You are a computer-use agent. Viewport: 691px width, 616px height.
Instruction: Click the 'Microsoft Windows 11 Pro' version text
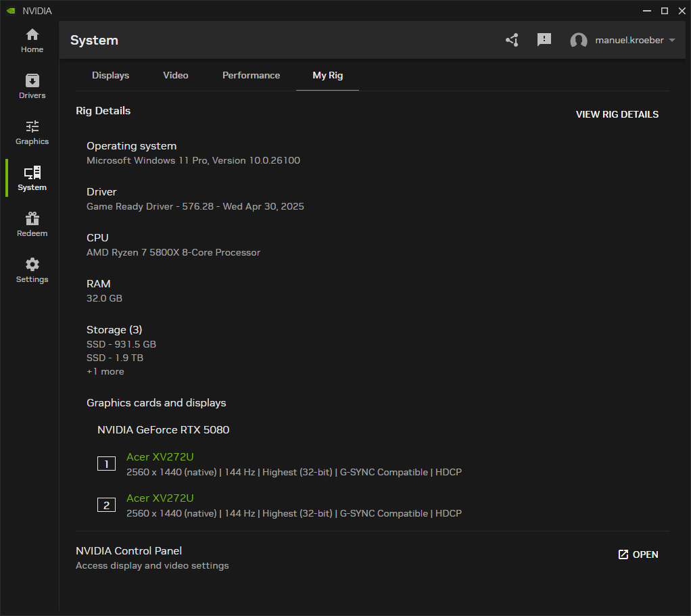click(193, 160)
